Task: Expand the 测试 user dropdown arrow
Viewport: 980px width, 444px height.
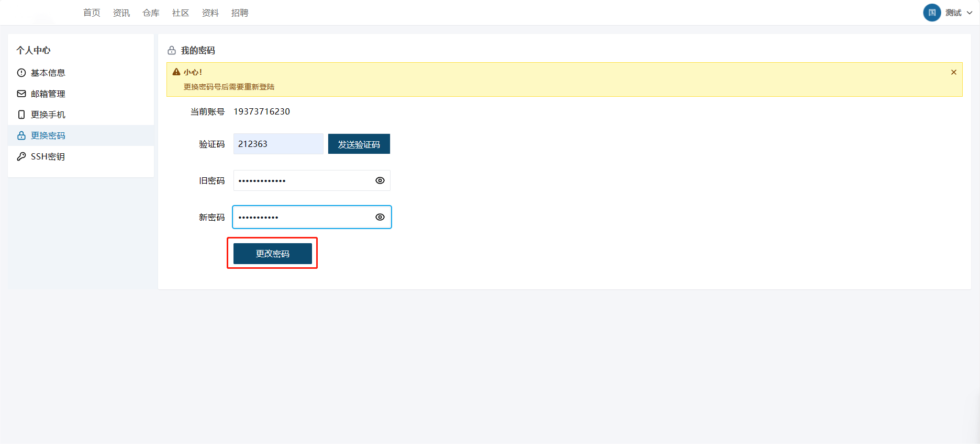Action: click(970, 13)
